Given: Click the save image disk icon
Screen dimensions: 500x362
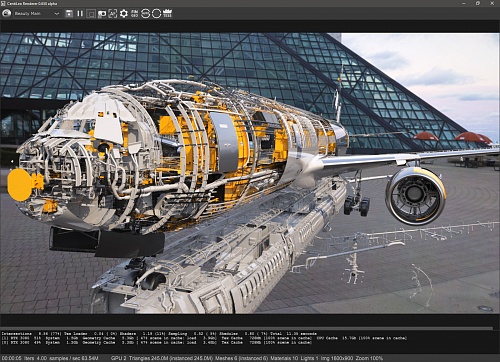Looking at the screenshot, I should [x=69, y=14].
